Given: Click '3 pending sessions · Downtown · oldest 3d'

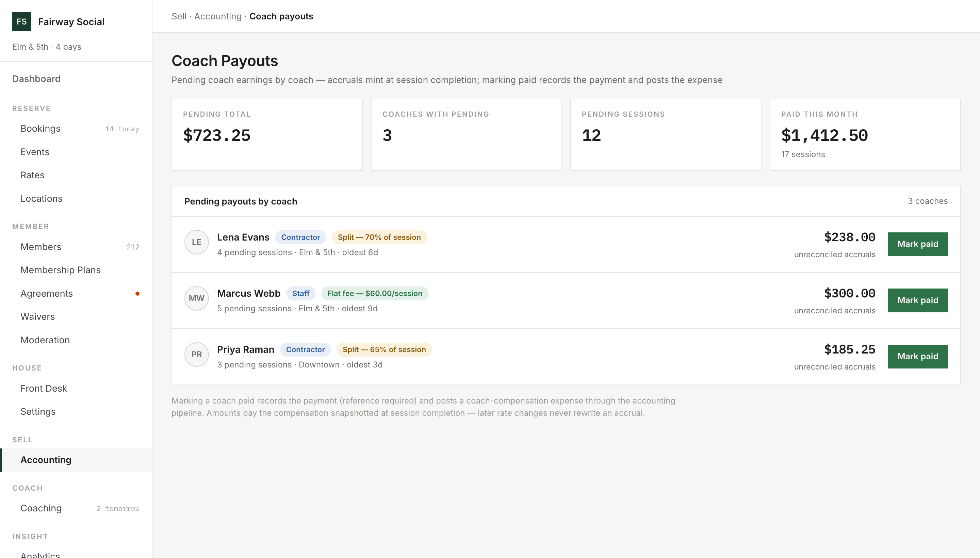Looking at the screenshot, I should pos(300,365).
